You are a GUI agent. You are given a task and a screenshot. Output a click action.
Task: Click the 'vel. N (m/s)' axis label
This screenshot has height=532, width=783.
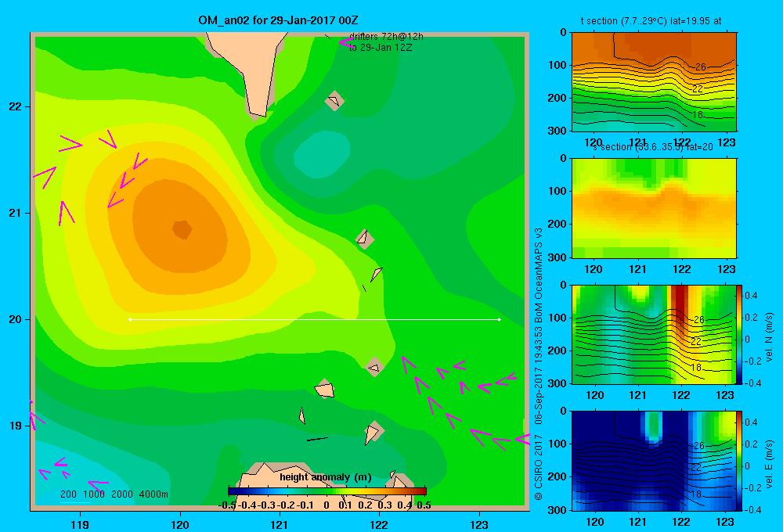[x=769, y=337]
